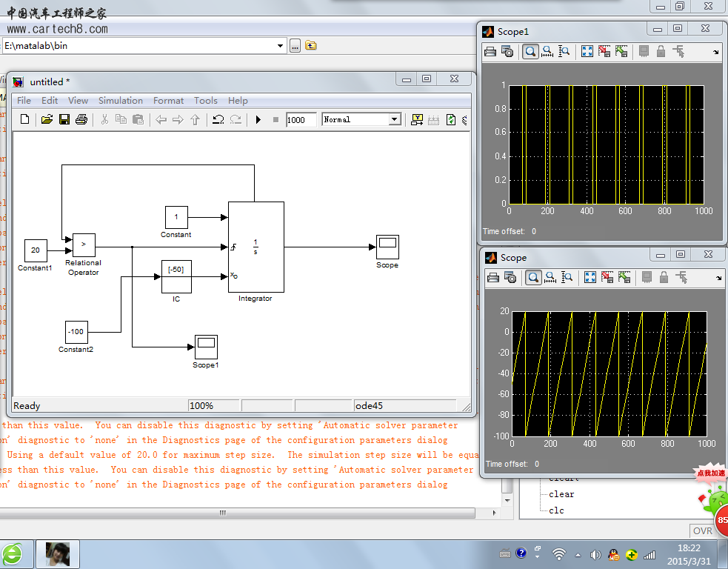Open the network icon in system tray

pyautogui.click(x=558, y=554)
